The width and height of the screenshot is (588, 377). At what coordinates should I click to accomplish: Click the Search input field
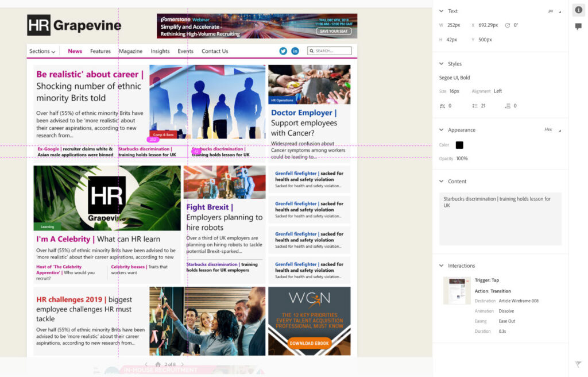pyautogui.click(x=330, y=51)
